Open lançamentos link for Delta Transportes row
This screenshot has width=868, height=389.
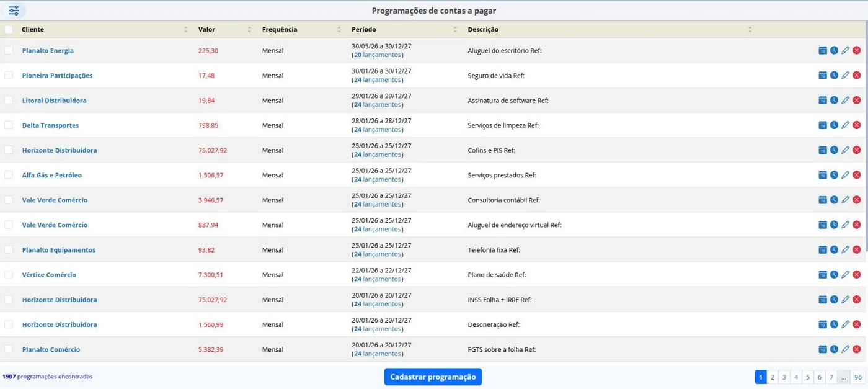[x=377, y=130]
